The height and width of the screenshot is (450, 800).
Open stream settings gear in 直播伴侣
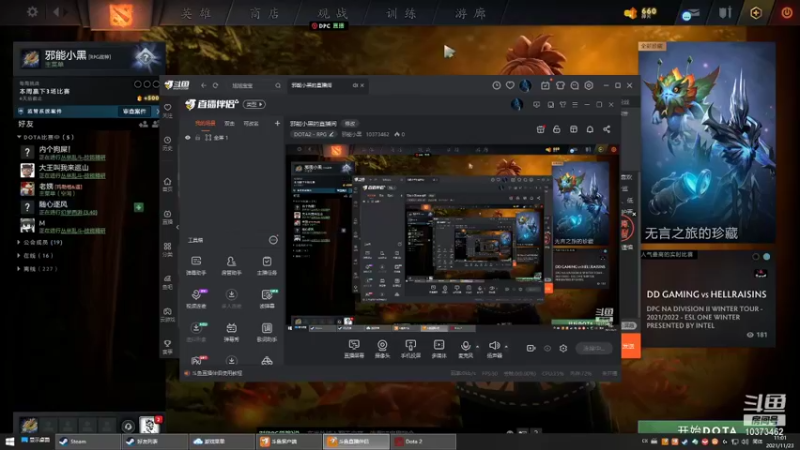coord(563,348)
